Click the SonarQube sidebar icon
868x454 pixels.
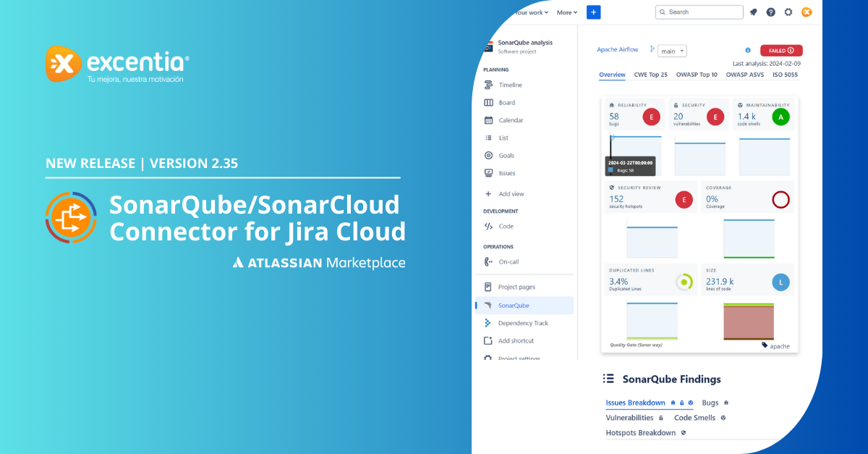click(489, 306)
